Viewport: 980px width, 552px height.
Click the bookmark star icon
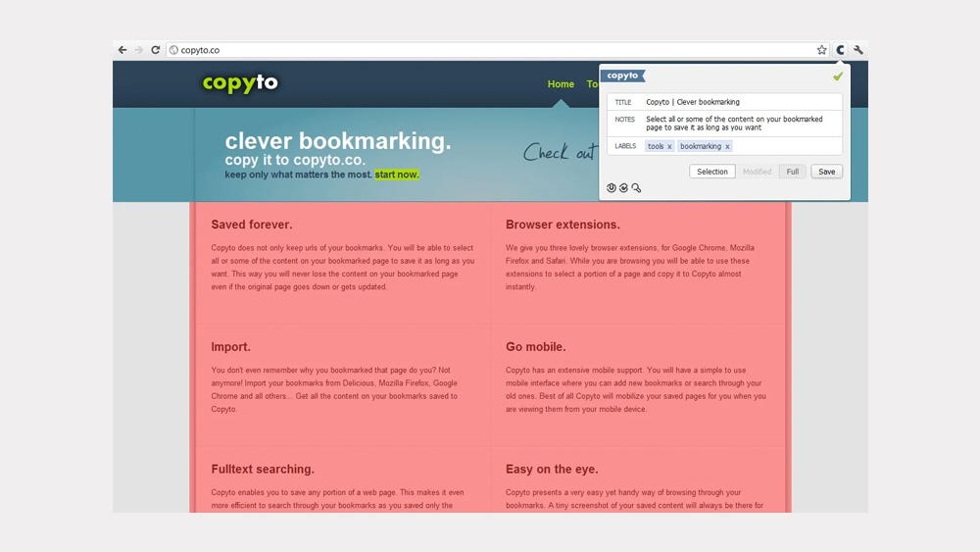(821, 50)
